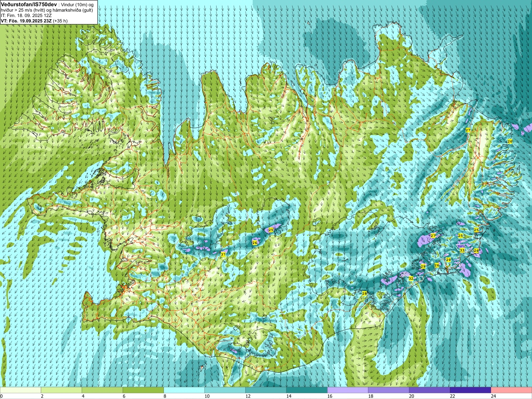Click the purple 18–20 m/s legend swatch
Viewport: 532px width, 399px height.
[x=389, y=390]
